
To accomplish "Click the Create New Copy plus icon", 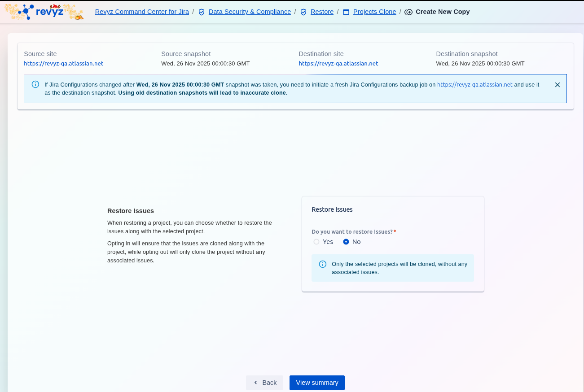I will coord(408,12).
